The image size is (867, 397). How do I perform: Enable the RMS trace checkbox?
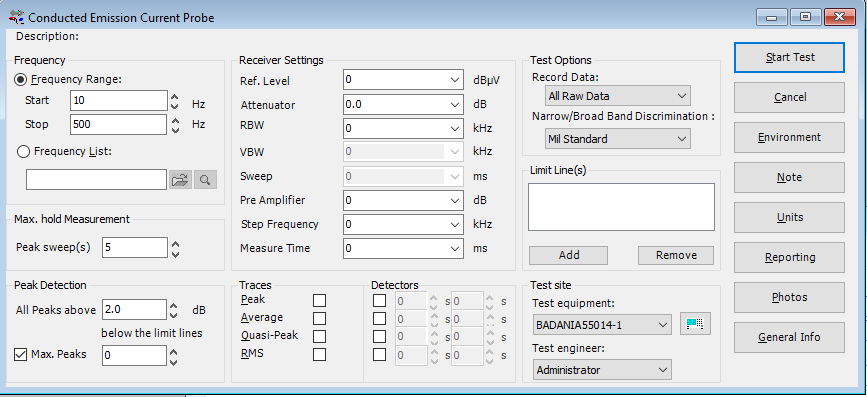pyautogui.click(x=320, y=354)
